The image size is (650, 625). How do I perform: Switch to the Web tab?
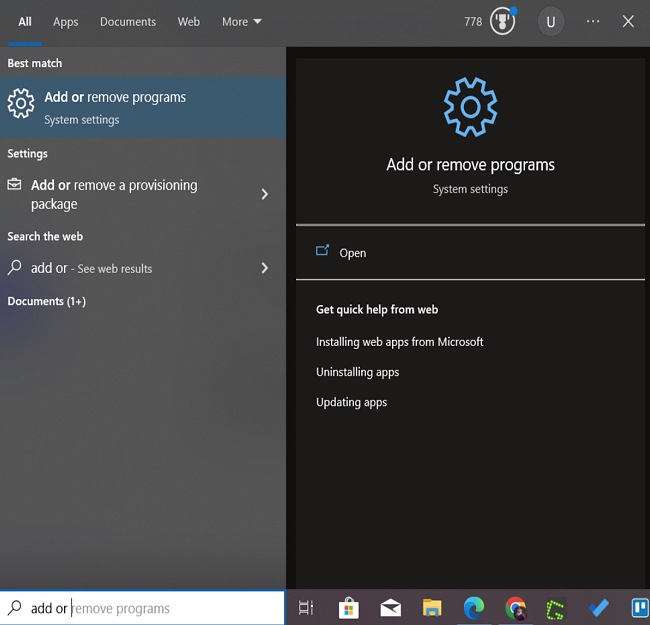189,22
